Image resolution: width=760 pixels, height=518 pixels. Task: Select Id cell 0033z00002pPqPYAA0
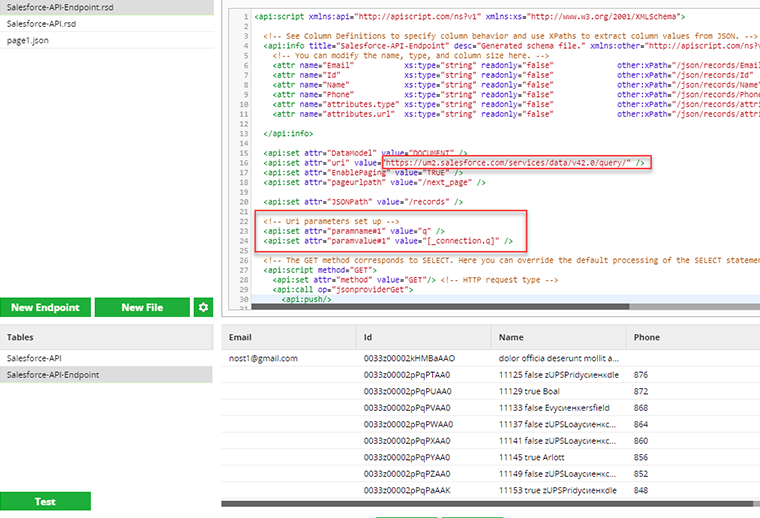[407, 457]
